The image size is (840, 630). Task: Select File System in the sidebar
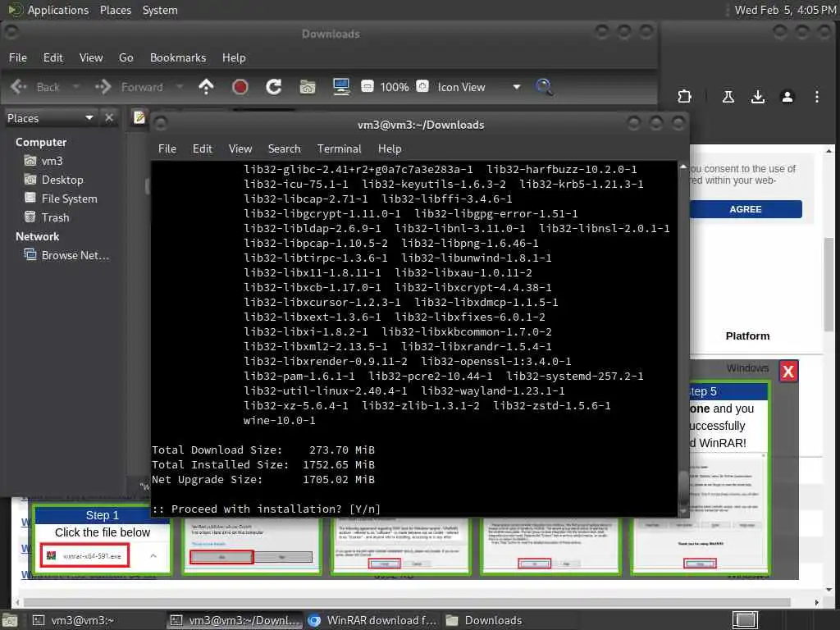pos(61,199)
